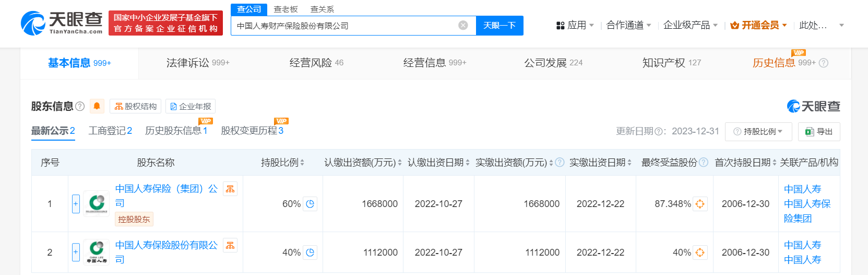Click beneficiary path icon beside 87.348%
Screen dimensions: 868x275
click(x=700, y=204)
